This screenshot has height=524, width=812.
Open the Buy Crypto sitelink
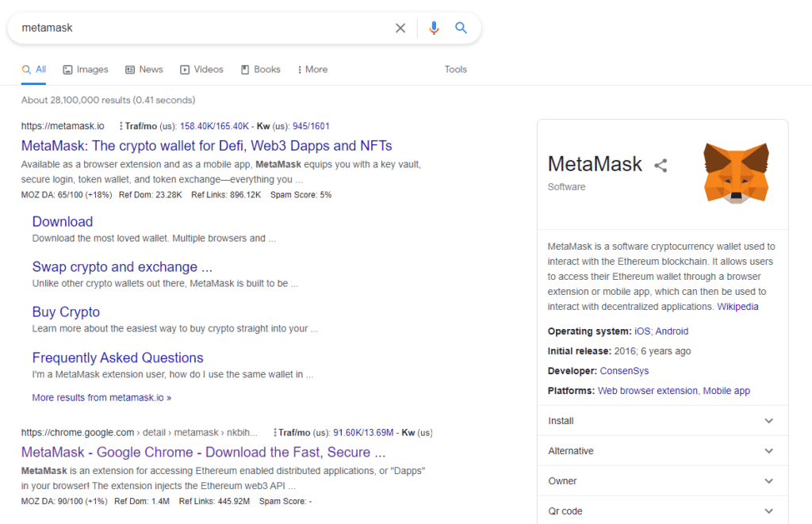click(x=66, y=312)
